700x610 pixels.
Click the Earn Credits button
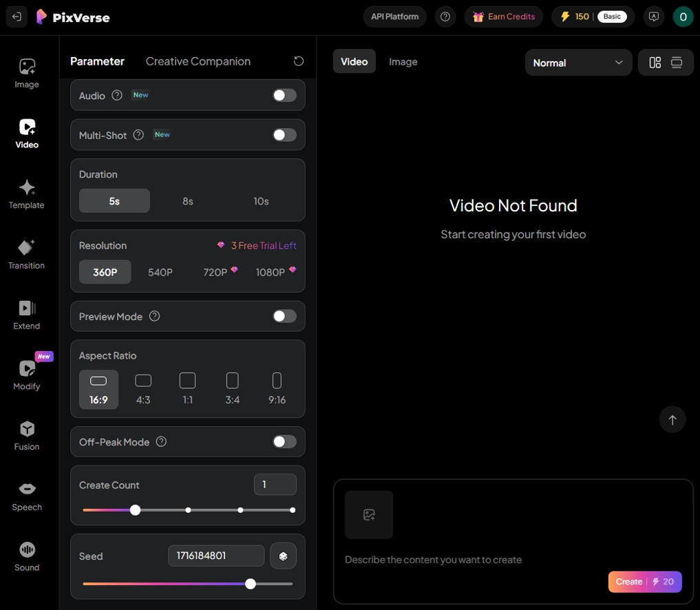504,17
